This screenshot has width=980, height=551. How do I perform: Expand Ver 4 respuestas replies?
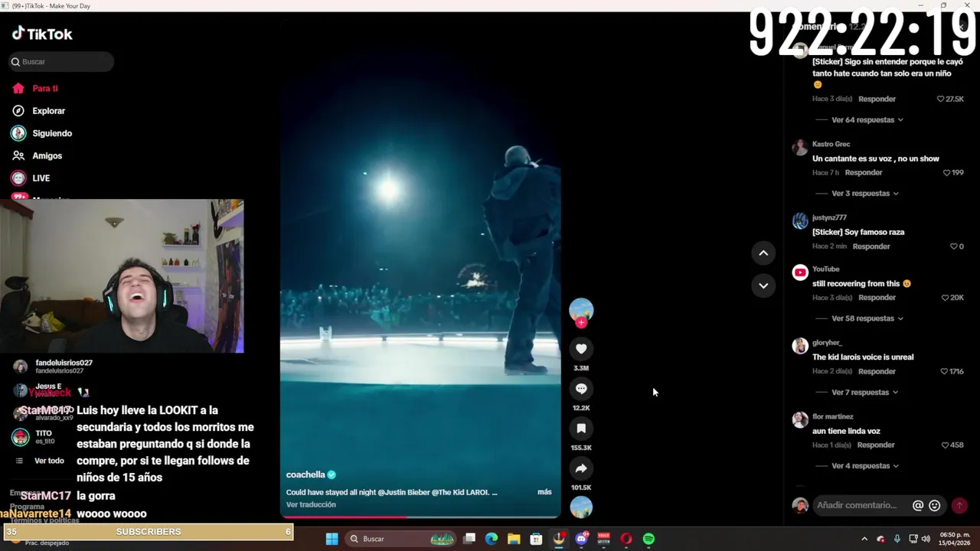[865, 466]
